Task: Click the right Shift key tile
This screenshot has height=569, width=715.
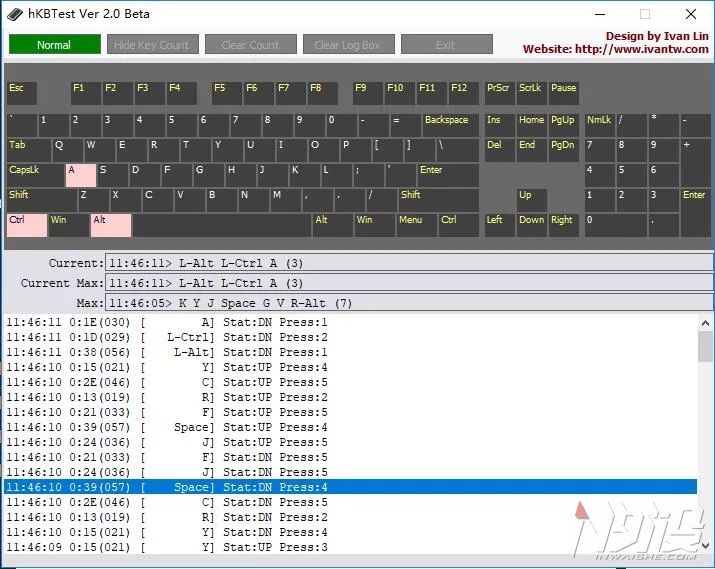Action: 438,201
